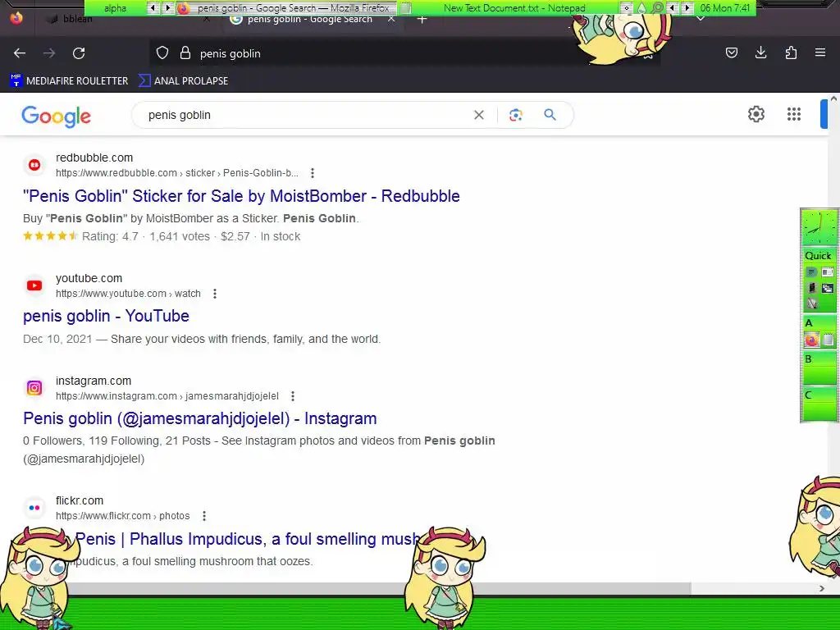Open the Phallus Impudicus flickr result
840x630 pixels.
pos(246,539)
